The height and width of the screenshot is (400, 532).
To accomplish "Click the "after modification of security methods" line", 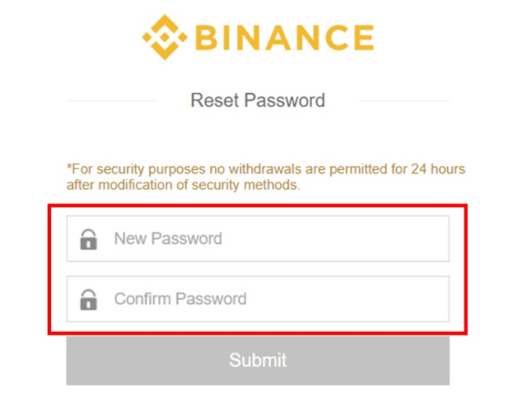I will tap(184, 185).
